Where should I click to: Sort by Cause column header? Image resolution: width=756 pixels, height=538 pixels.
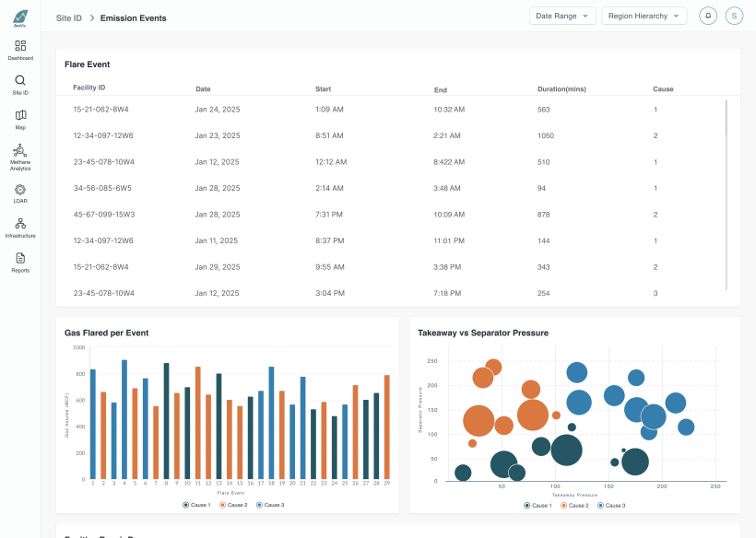pyautogui.click(x=663, y=89)
